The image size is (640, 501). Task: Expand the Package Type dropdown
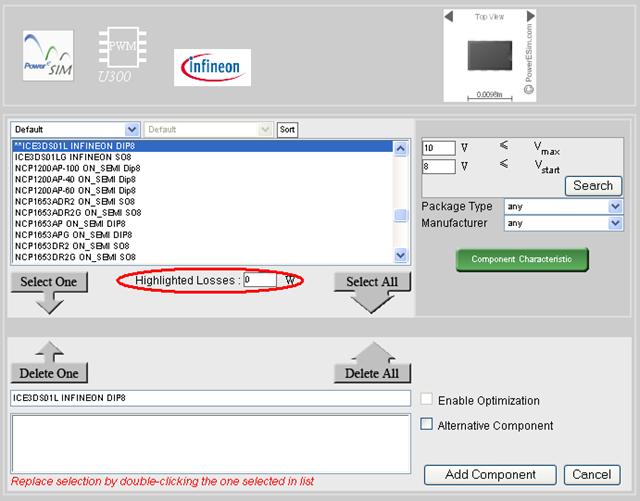pyautogui.click(x=563, y=207)
